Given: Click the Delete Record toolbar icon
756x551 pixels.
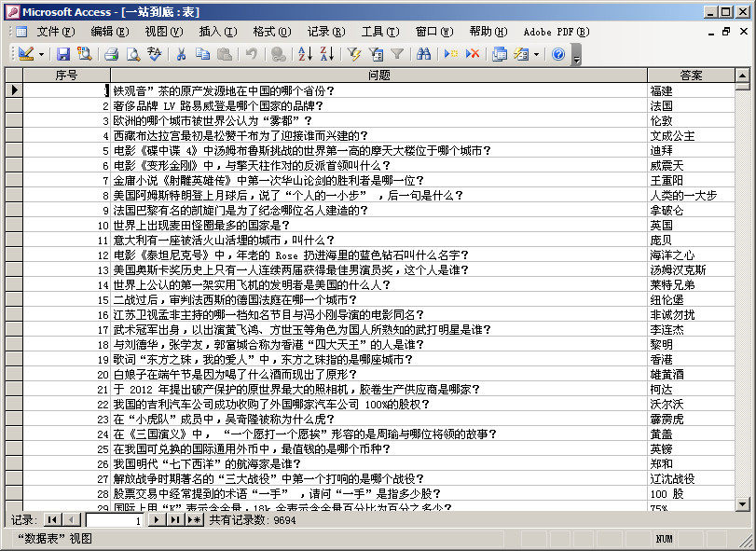Looking at the screenshot, I should click(x=473, y=53).
